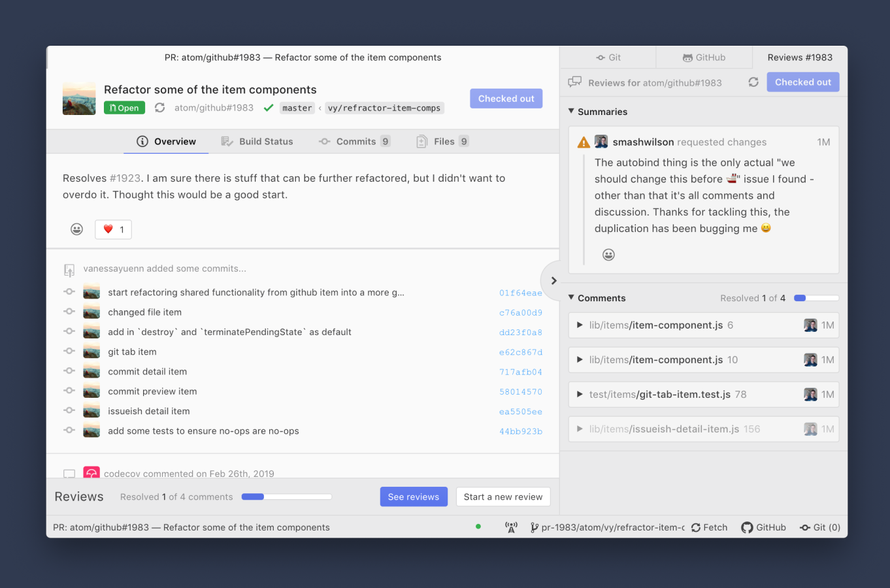Add emoji reaction to PR description
The image size is (890, 588).
click(77, 229)
